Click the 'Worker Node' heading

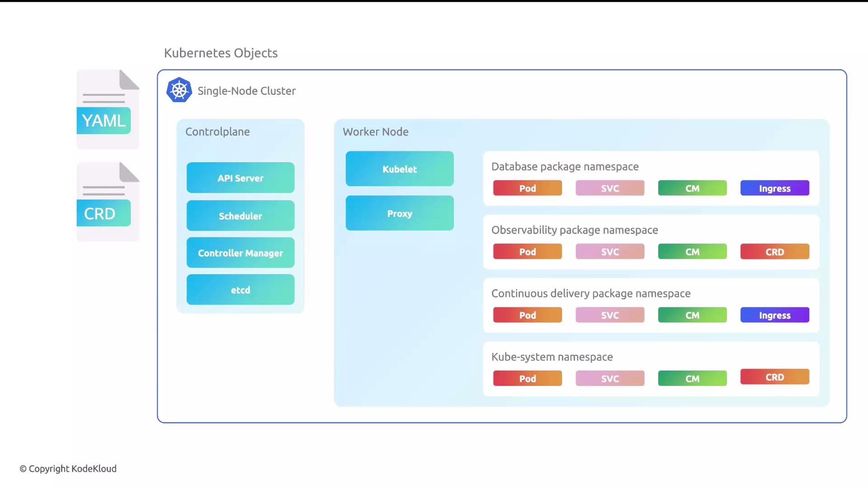(x=376, y=131)
